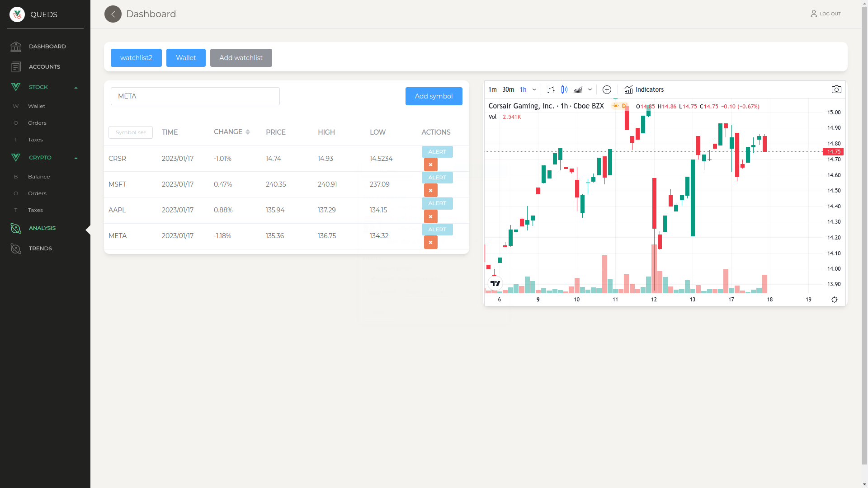The image size is (868, 488).
Task: Click the Stock section logo icon
Action: (16, 87)
